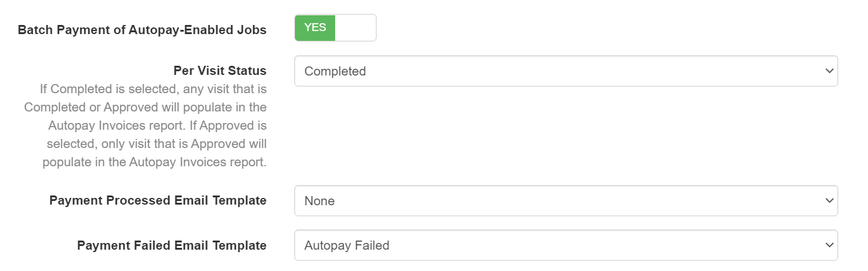Click the selected 'Completed' value text
The image size is (868, 271).
335,71
